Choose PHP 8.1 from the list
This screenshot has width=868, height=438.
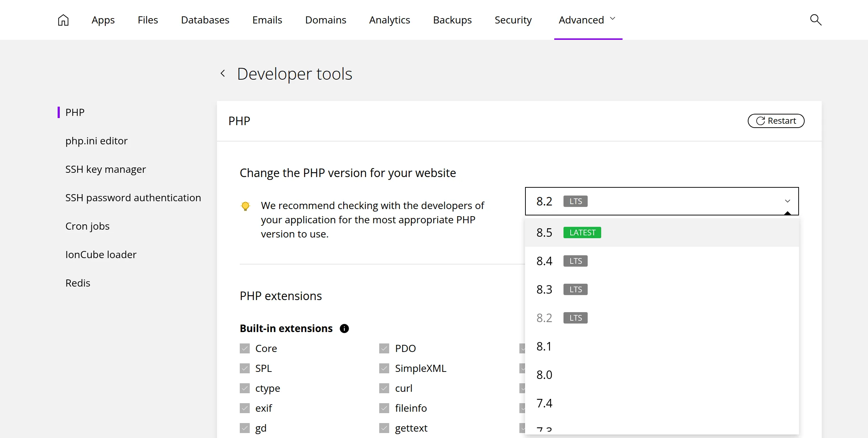point(662,346)
